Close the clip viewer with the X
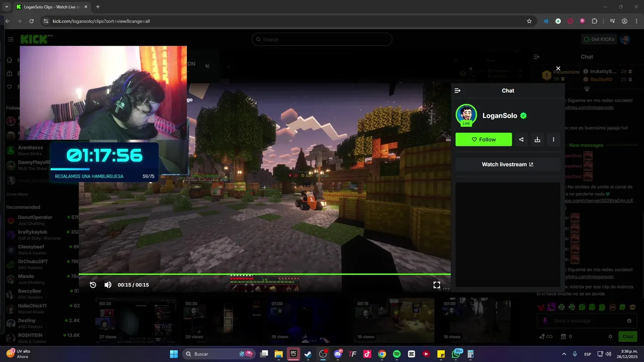The height and width of the screenshot is (362, 644). pos(558,68)
